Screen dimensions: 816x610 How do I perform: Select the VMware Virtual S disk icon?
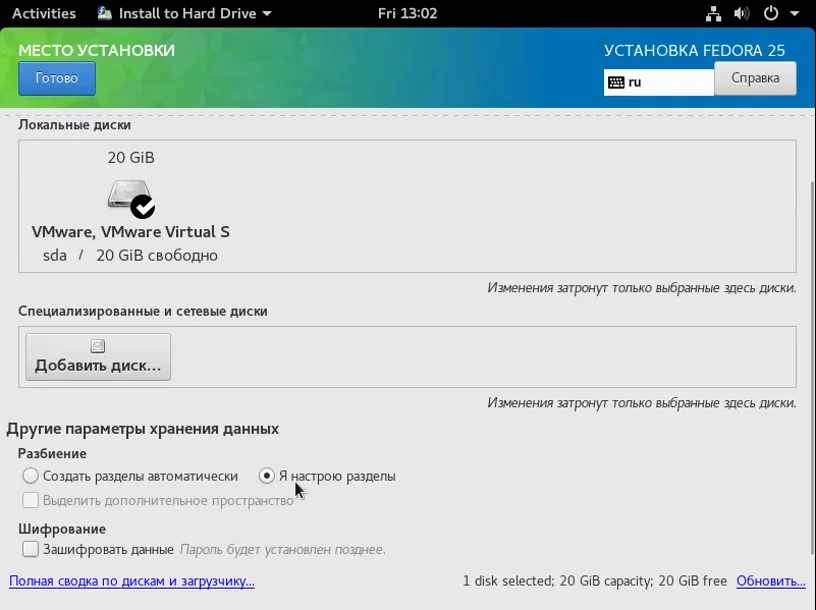pyautogui.click(x=130, y=197)
